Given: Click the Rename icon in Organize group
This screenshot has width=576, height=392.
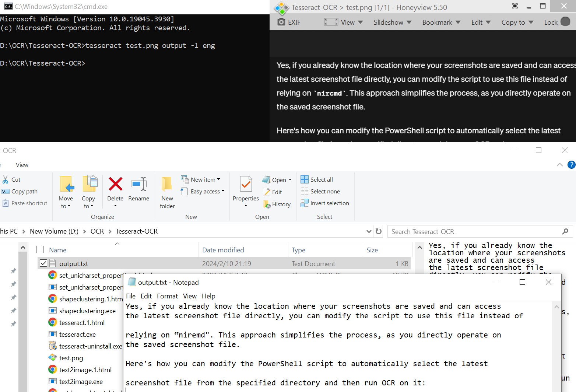Looking at the screenshot, I should 138,184.
